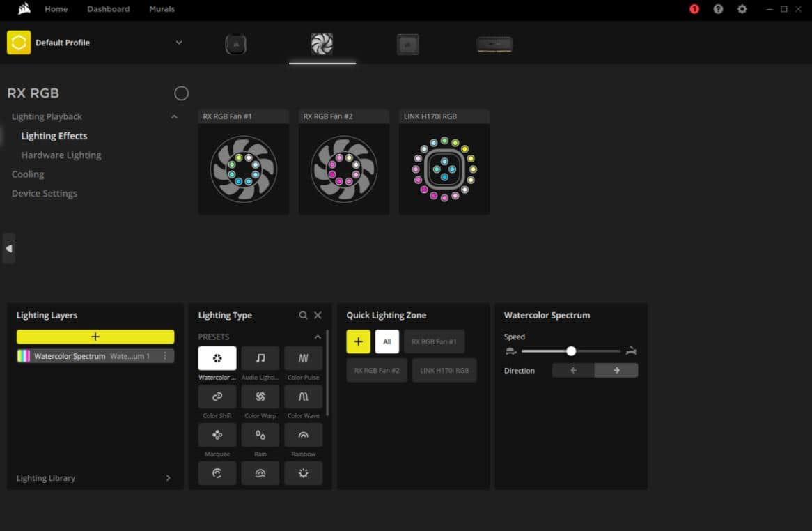Open the Dashboard tab

point(108,9)
